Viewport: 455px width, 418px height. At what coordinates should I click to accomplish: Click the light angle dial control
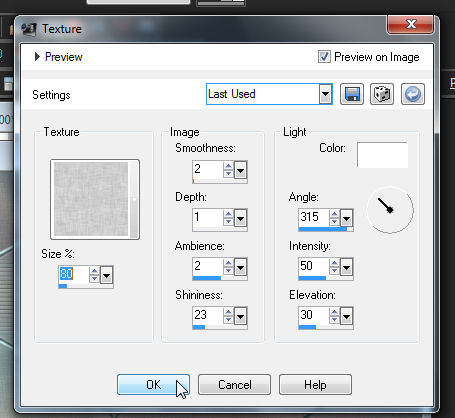tap(390, 210)
